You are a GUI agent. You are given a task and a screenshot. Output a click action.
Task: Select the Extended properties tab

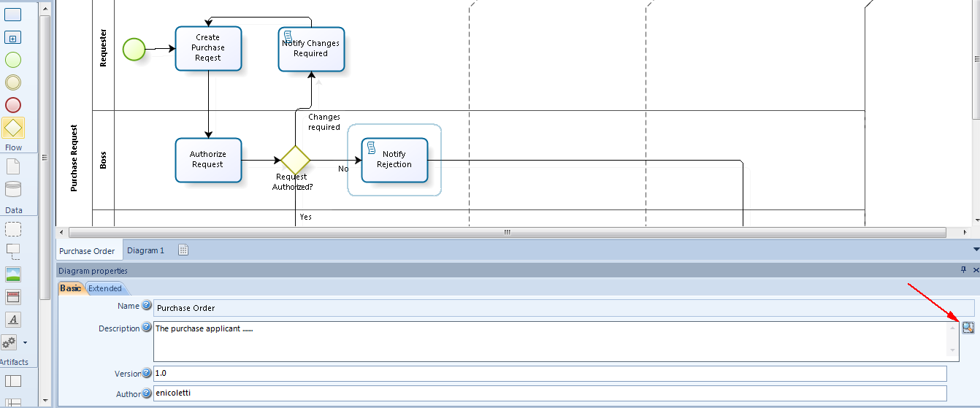[105, 288]
